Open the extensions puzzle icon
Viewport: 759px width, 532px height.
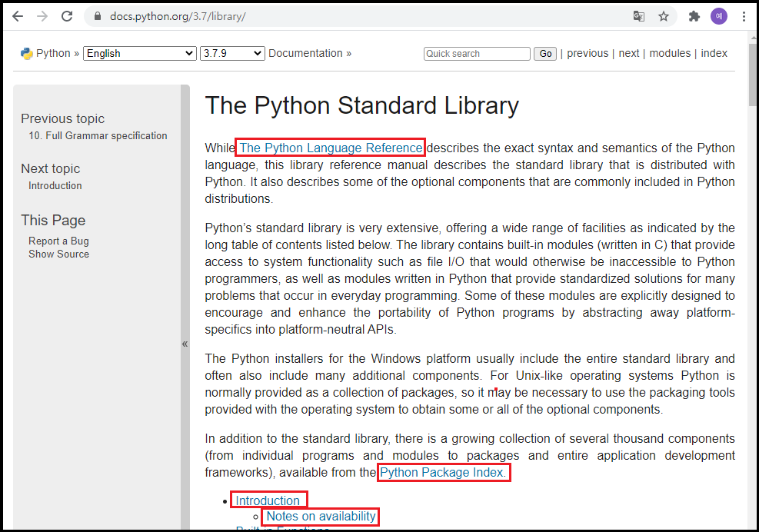point(694,16)
